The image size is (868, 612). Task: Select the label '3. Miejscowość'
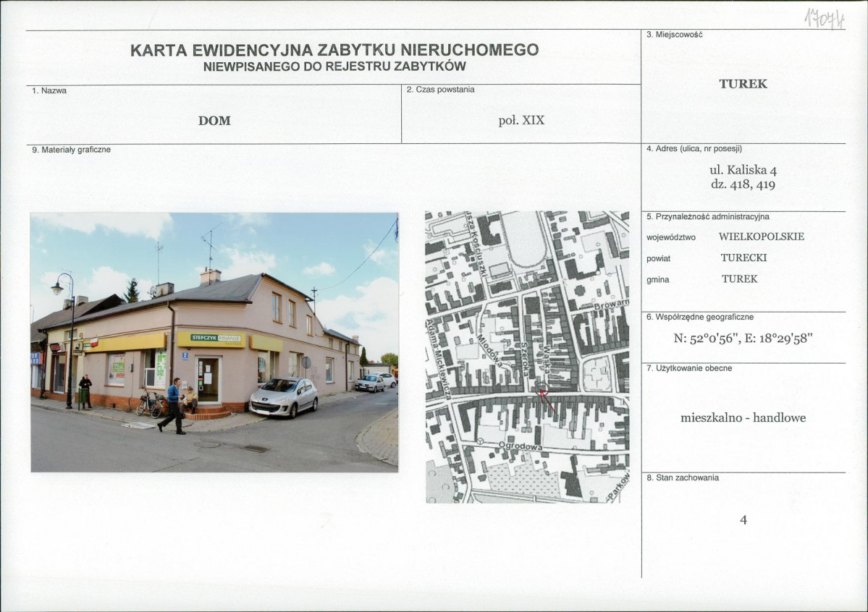(x=674, y=34)
